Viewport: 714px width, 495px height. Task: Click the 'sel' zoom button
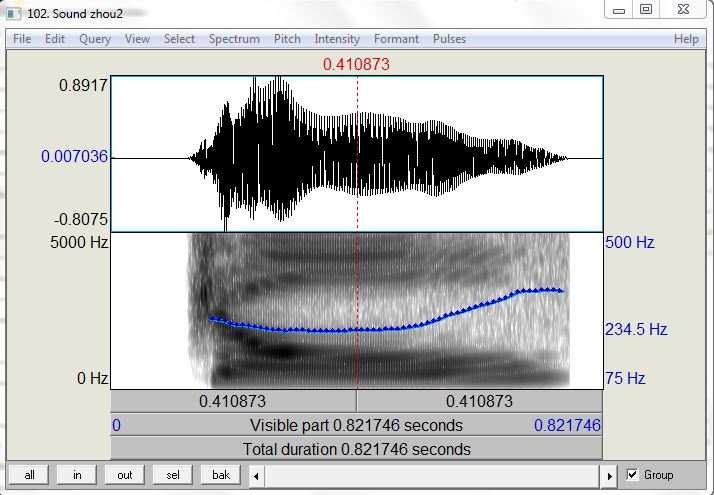(173, 475)
